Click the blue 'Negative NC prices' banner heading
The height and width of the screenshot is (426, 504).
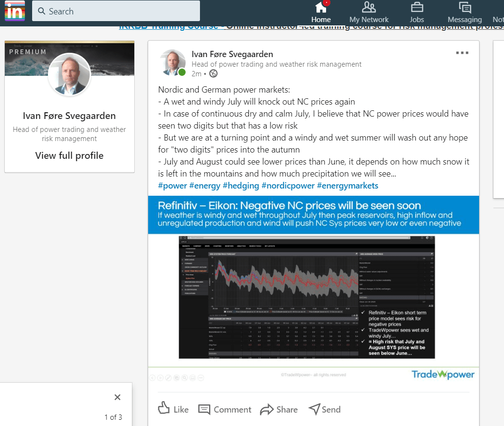(289, 205)
